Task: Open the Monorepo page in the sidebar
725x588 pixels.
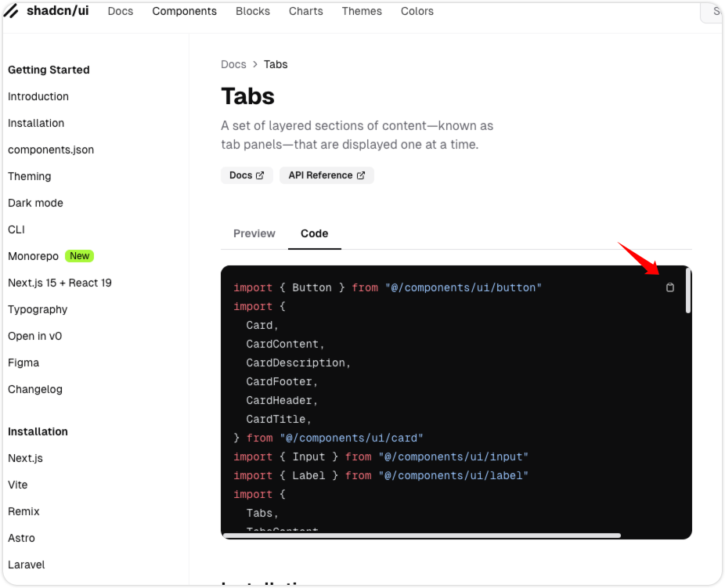Action: tap(34, 256)
